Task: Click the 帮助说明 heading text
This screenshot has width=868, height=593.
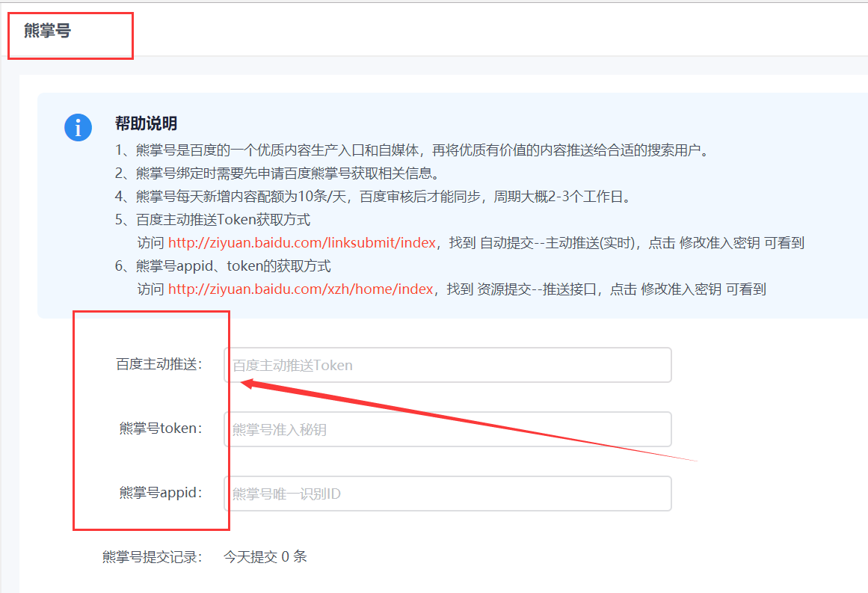Action: pyautogui.click(x=146, y=123)
